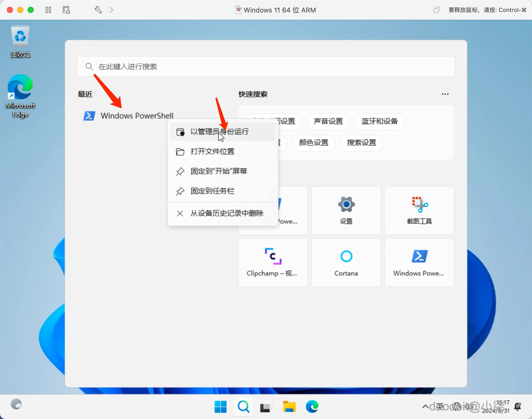532x419 pixels.
Task: Open Task View from the taskbar
Action: (266, 407)
